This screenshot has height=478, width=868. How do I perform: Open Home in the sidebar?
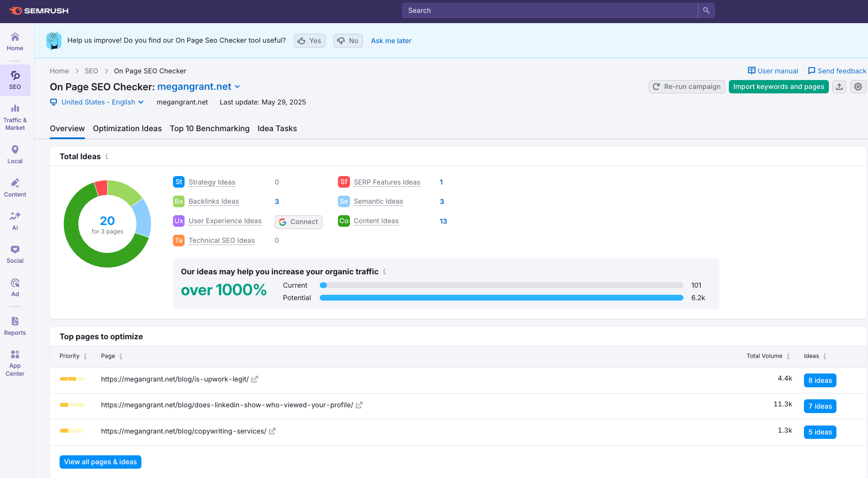pyautogui.click(x=15, y=42)
